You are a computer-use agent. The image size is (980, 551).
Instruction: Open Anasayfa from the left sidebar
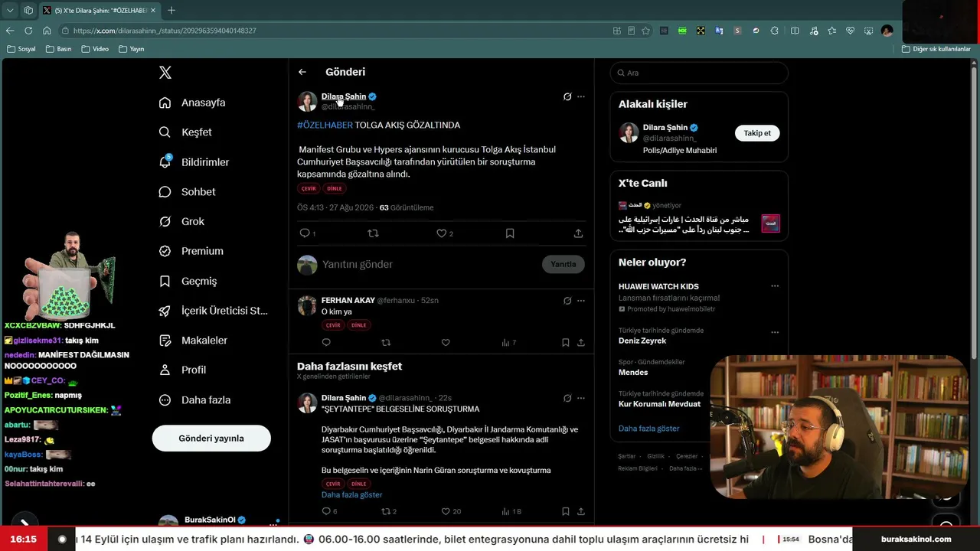[x=192, y=103]
